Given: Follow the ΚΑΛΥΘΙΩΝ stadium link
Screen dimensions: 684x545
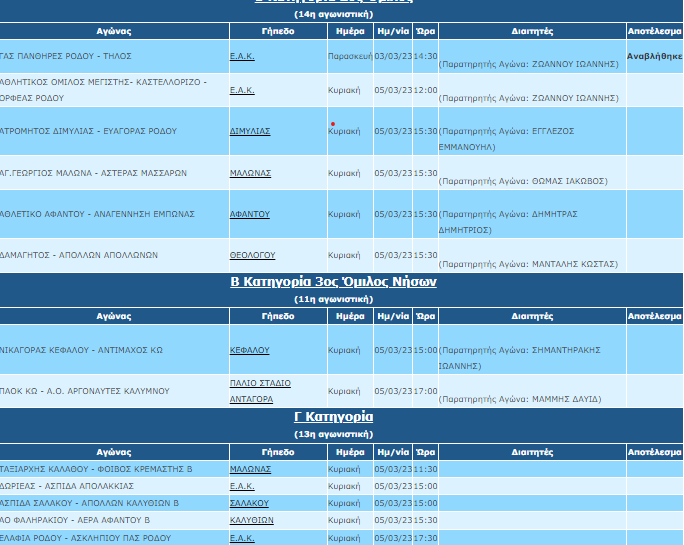Looking at the screenshot, I should (x=251, y=520).
